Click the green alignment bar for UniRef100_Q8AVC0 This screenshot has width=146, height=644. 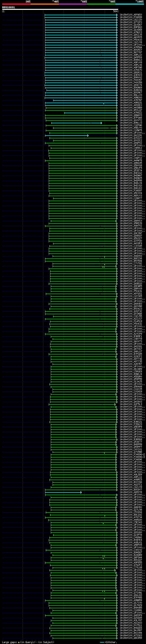click(84, 221)
